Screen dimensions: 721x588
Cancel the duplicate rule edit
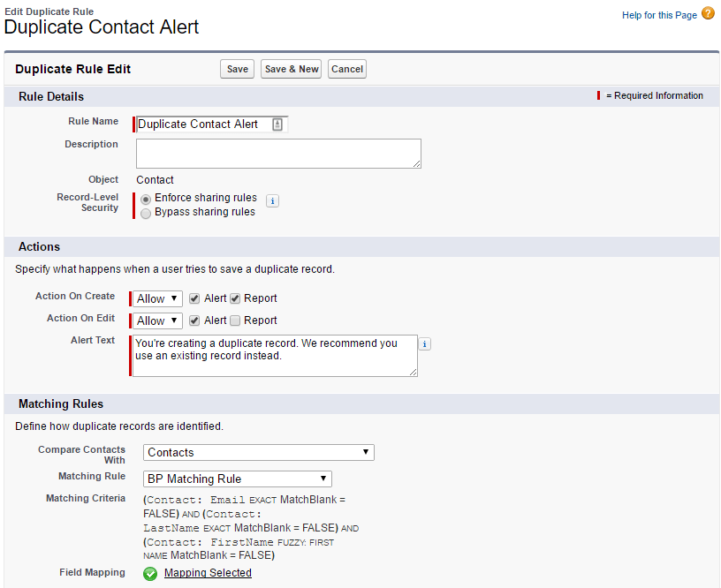point(346,68)
